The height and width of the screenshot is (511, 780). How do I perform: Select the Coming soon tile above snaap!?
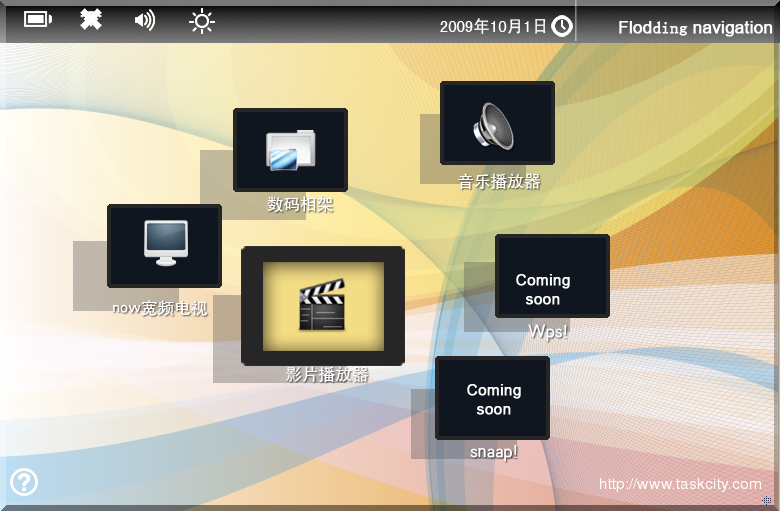(x=492, y=398)
